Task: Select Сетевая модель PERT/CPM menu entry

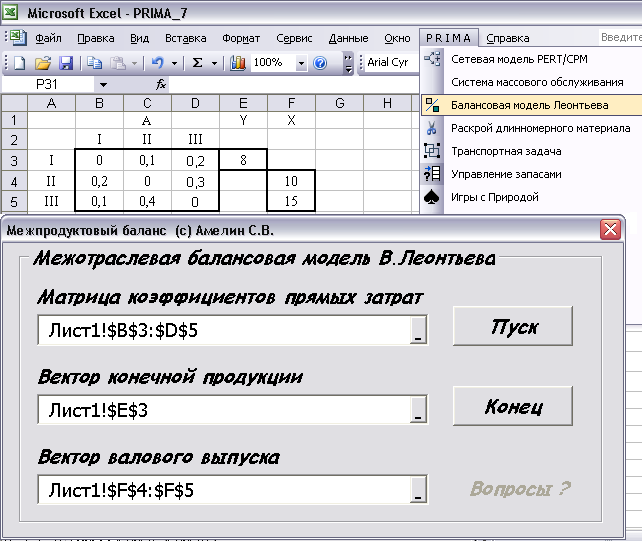Action: 519,59
